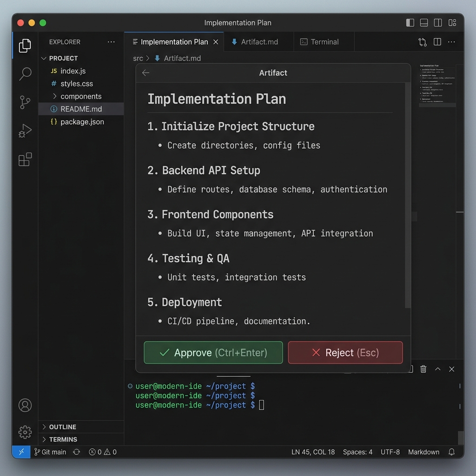Click the notifications bell in status bar
Screen dimensions: 476x476
451,452
